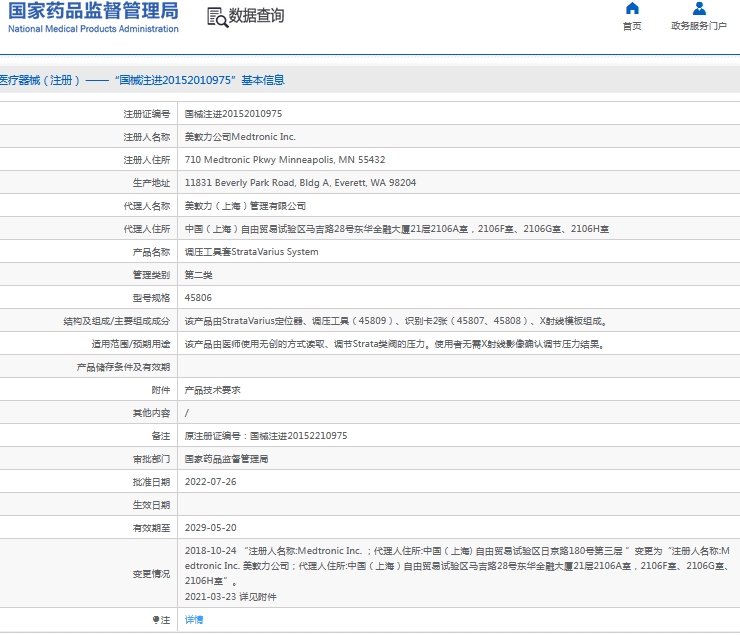Click the home house icon
The image size is (740, 635).
[632, 8]
